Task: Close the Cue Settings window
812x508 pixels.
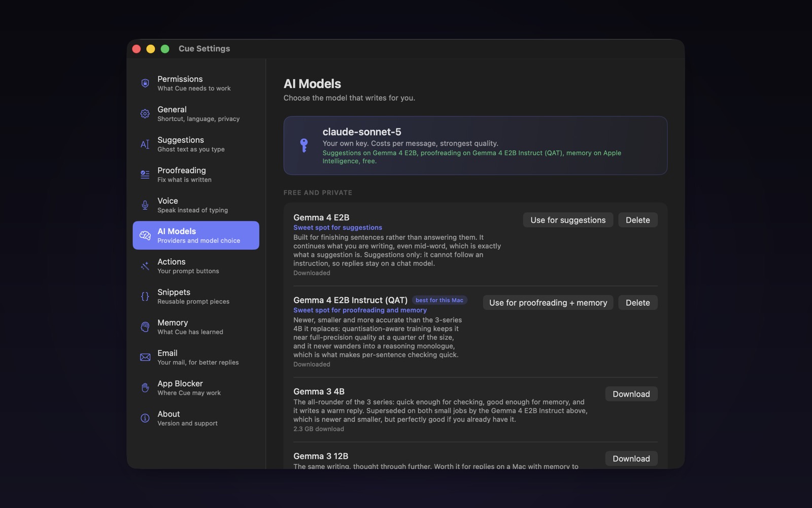Action: pos(137,49)
